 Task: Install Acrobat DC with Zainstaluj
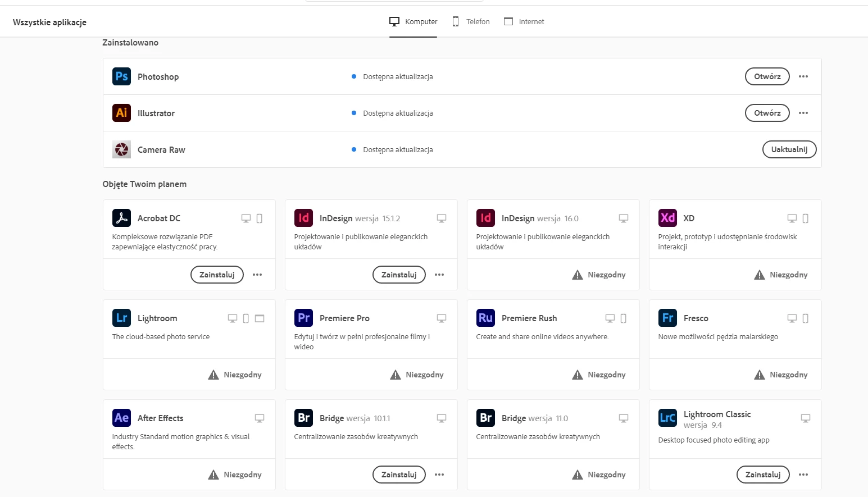pyautogui.click(x=217, y=275)
